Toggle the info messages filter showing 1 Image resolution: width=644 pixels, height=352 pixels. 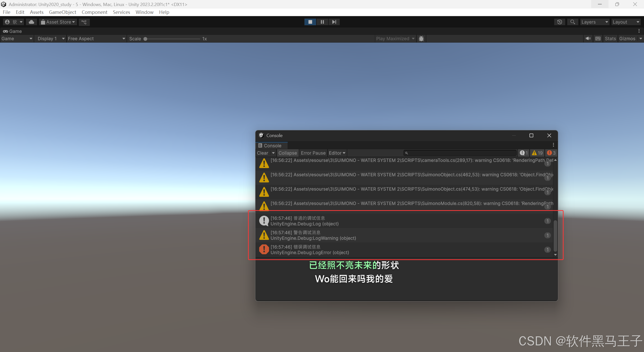click(523, 153)
